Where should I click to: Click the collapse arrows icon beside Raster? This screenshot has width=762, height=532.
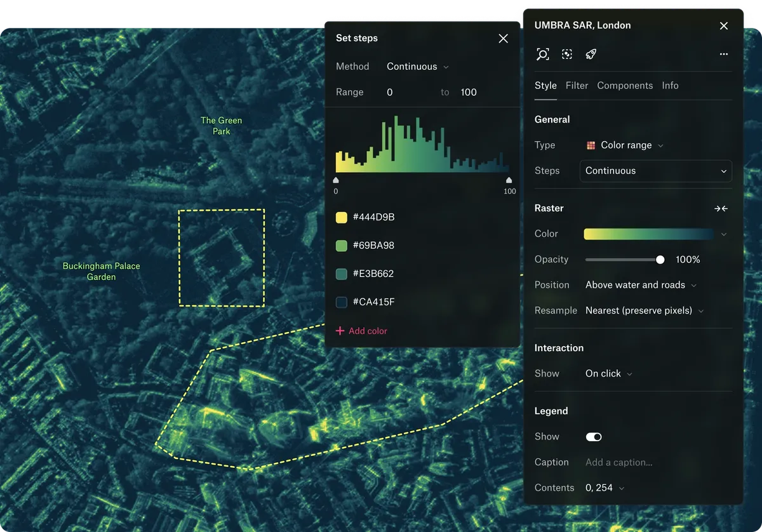click(x=721, y=208)
